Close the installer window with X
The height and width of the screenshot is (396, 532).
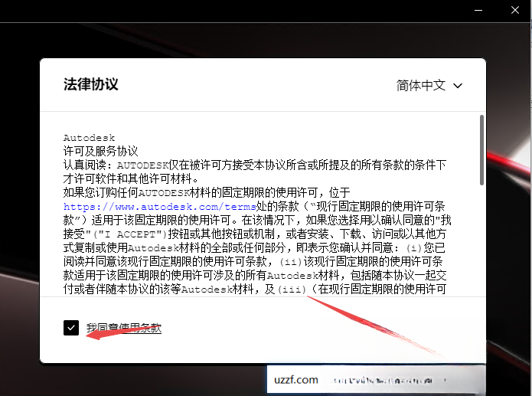tap(515, 10)
